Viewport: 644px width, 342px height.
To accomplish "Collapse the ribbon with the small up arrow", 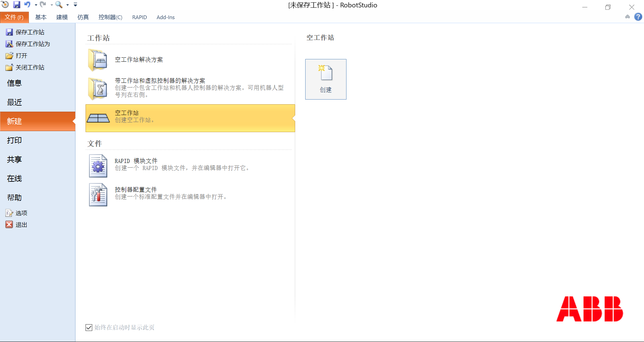I will 628,17.
